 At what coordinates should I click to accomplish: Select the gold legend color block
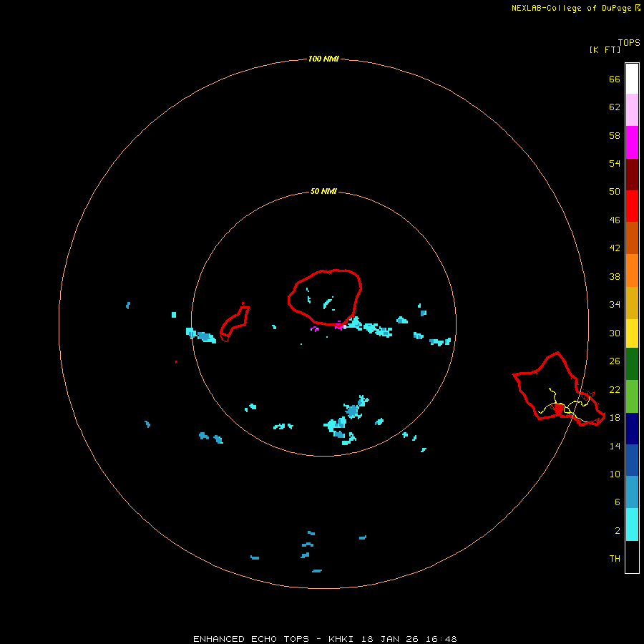pos(632,303)
